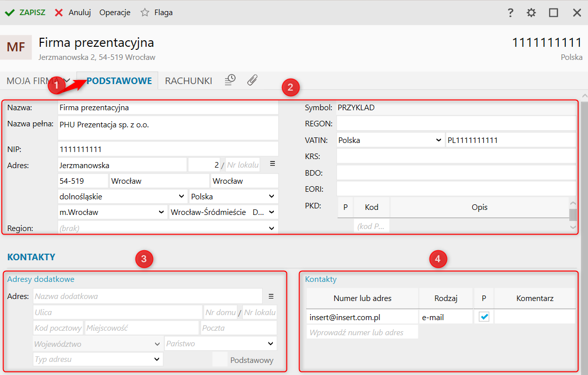
Task: Switch to the PODSTAWOWE tab
Action: [119, 81]
